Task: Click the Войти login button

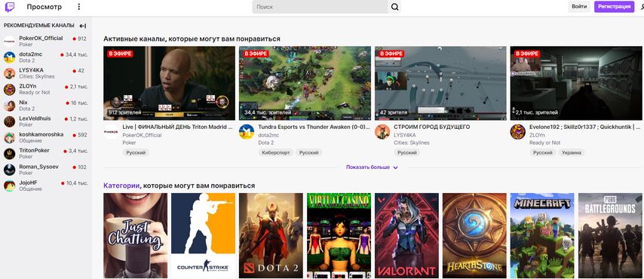Action: [x=579, y=7]
